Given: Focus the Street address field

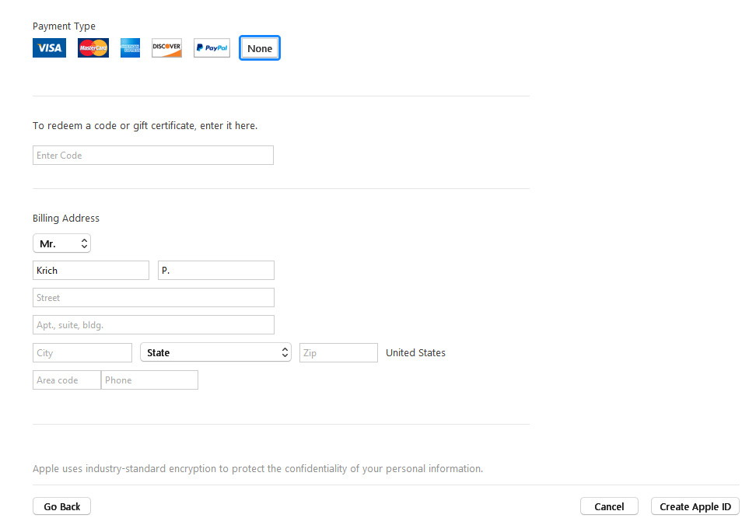Looking at the screenshot, I should [153, 298].
